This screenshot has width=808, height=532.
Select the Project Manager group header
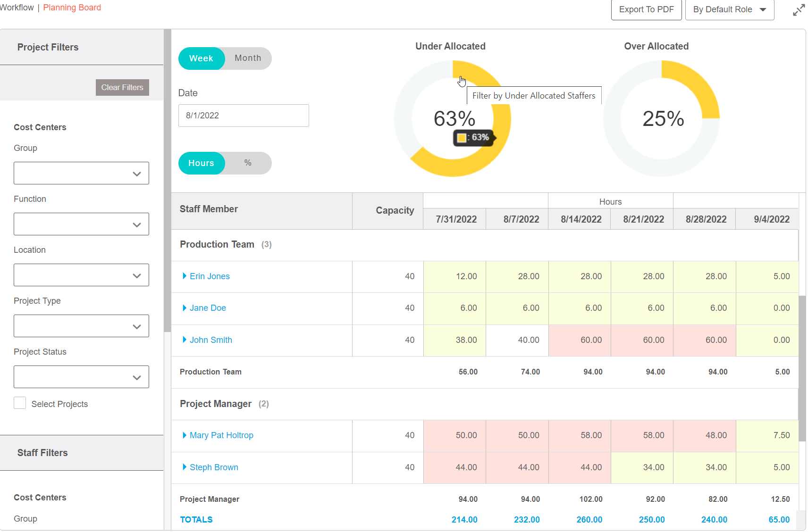click(485, 404)
